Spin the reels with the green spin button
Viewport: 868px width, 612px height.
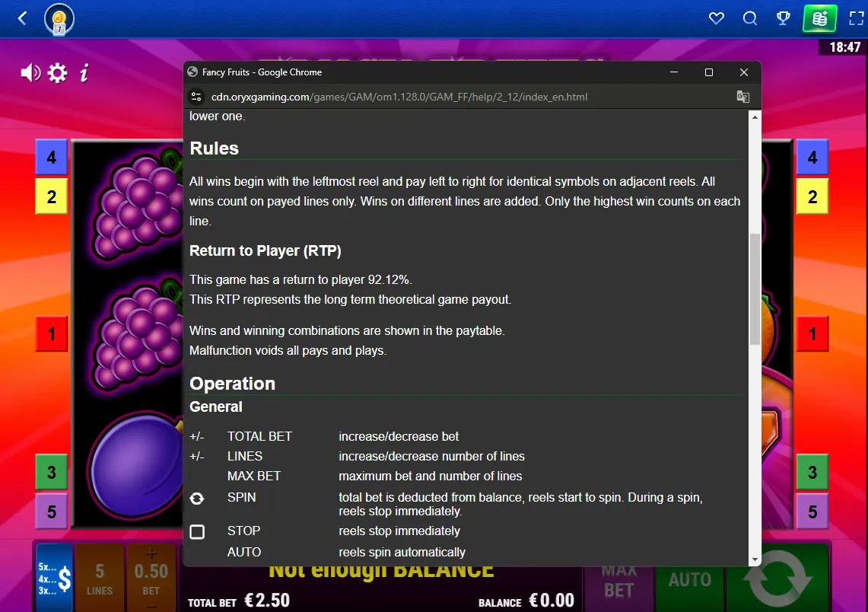(777, 579)
